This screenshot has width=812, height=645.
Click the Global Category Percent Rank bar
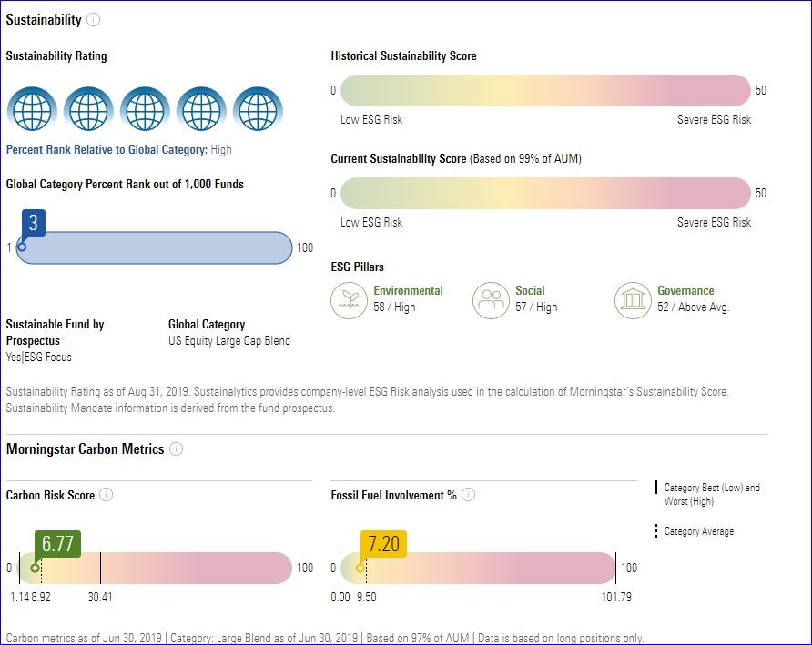155,247
